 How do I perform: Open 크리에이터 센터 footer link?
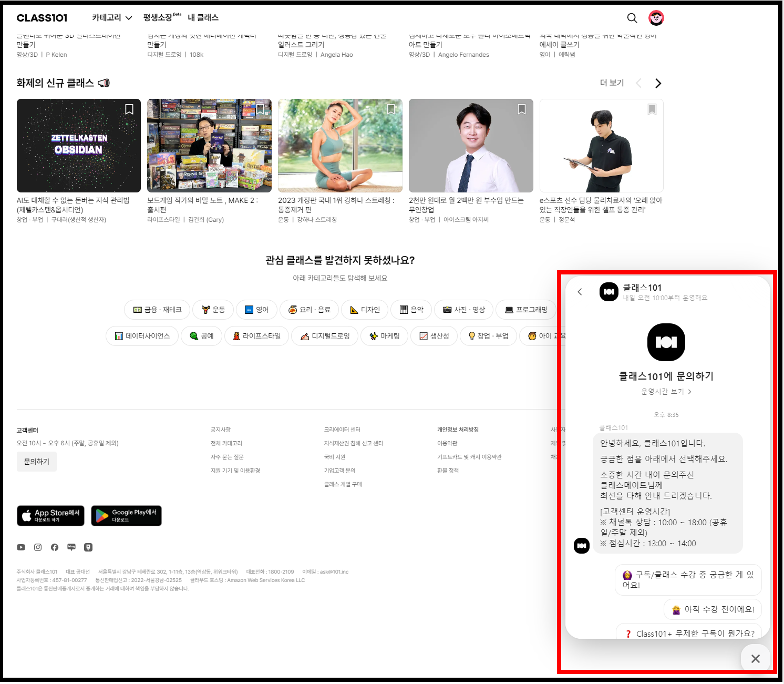342,430
